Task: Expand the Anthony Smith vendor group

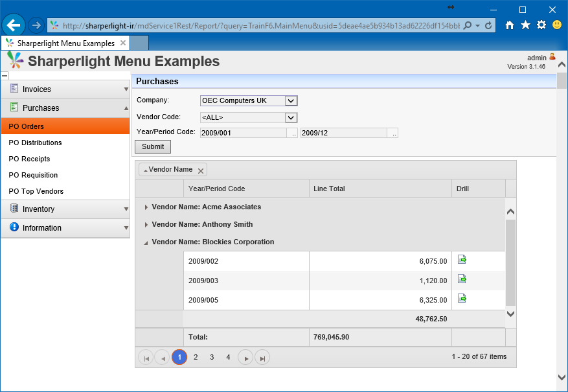Action: (146, 225)
